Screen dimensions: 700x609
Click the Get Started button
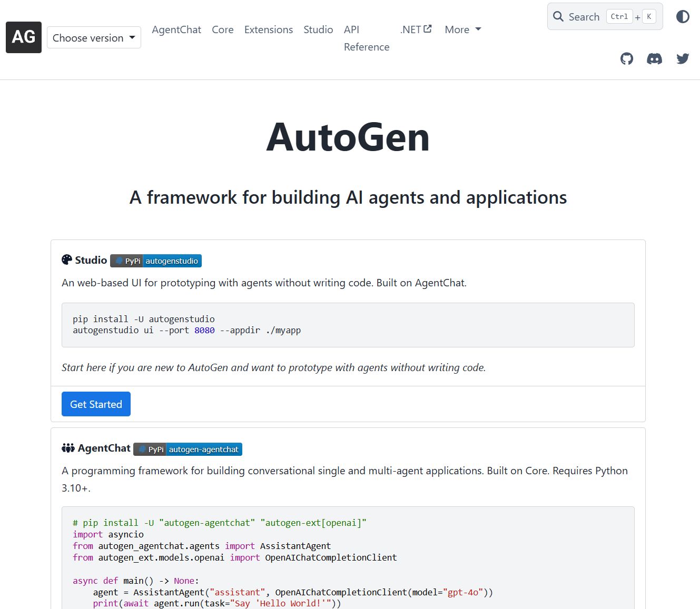click(x=96, y=404)
